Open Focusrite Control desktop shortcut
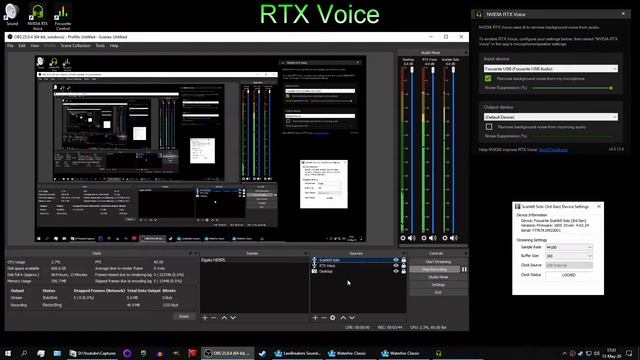 click(62, 17)
